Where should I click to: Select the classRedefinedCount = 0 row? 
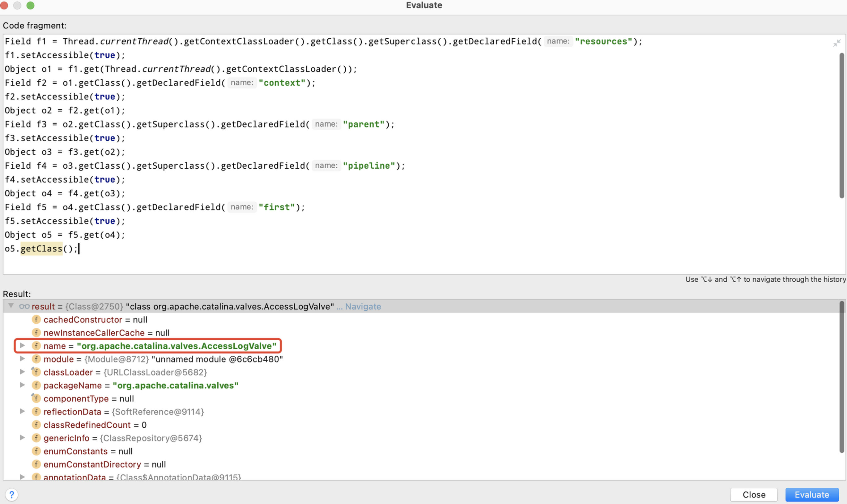tap(421, 425)
